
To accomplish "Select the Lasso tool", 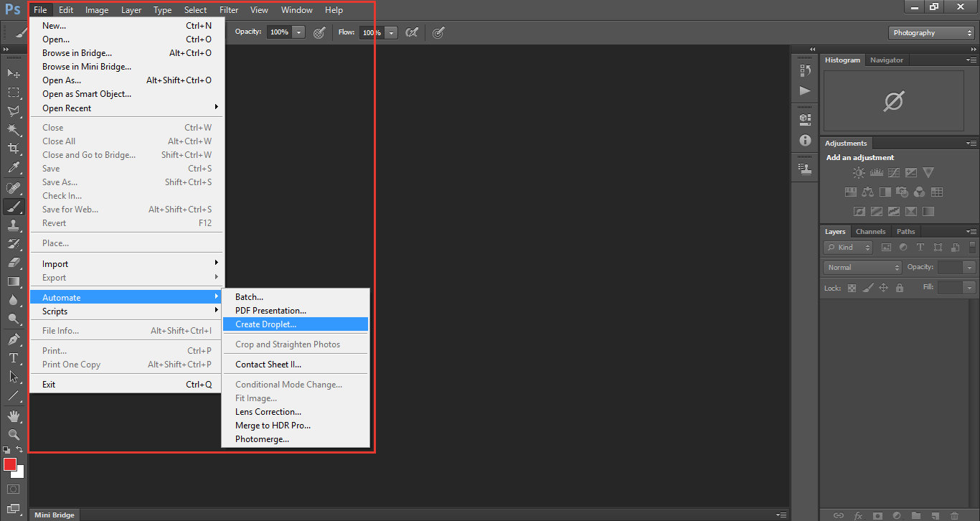I will click(14, 111).
